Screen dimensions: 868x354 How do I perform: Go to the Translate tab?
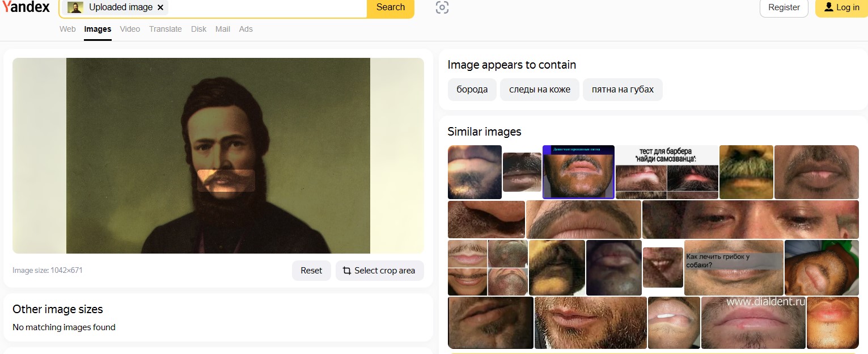(166, 29)
